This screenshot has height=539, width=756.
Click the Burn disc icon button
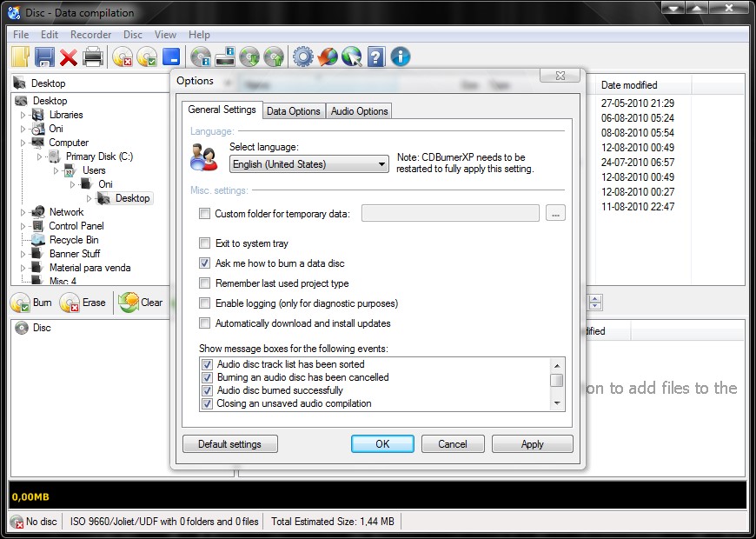31,303
